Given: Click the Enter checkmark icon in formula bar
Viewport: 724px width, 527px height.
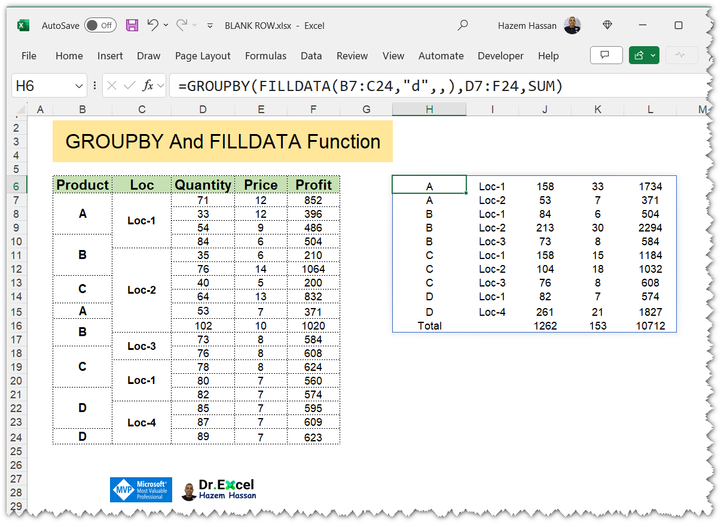Looking at the screenshot, I should coord(130,85).
